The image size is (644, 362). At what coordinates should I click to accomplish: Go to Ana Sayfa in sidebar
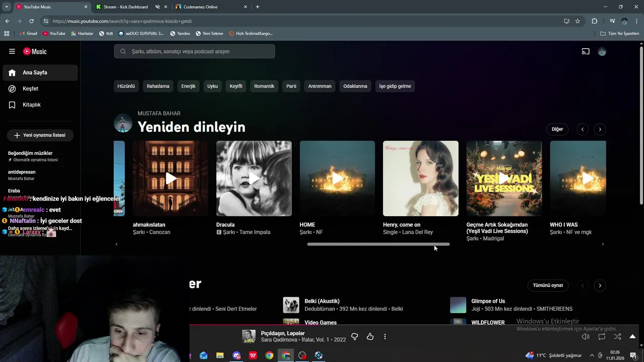[x=40, y=72]
